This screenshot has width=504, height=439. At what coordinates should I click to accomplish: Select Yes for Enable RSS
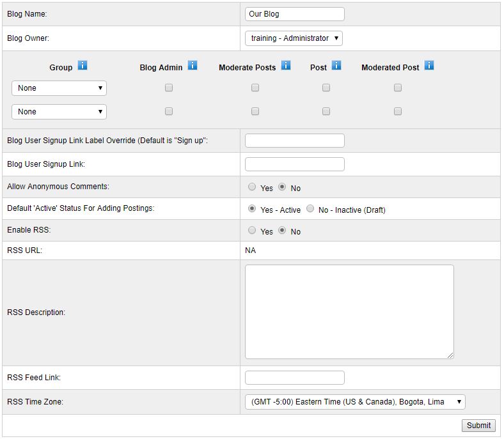[252, 230]
